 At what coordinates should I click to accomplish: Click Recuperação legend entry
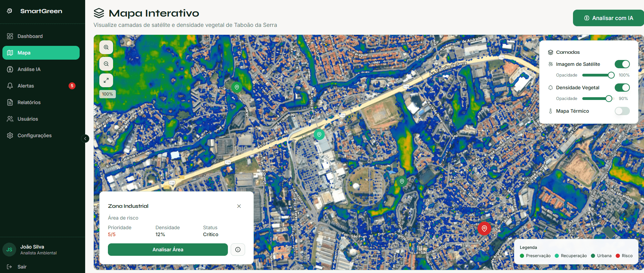571,256
